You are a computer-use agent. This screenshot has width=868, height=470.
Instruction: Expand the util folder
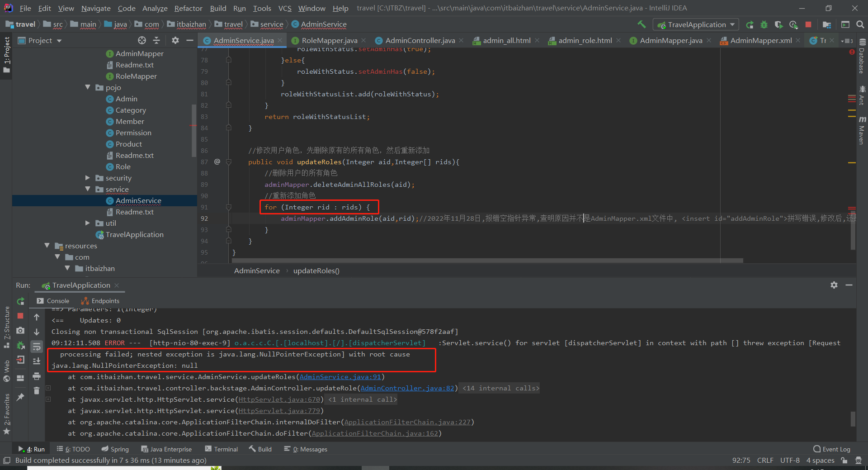(x=88, y=223)
